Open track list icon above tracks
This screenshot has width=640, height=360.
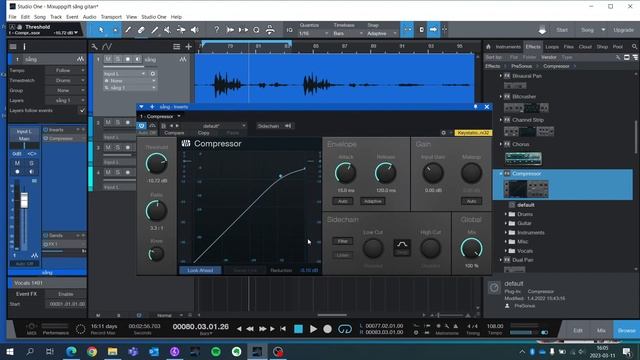pyautogui.click(x=176, y=47)
